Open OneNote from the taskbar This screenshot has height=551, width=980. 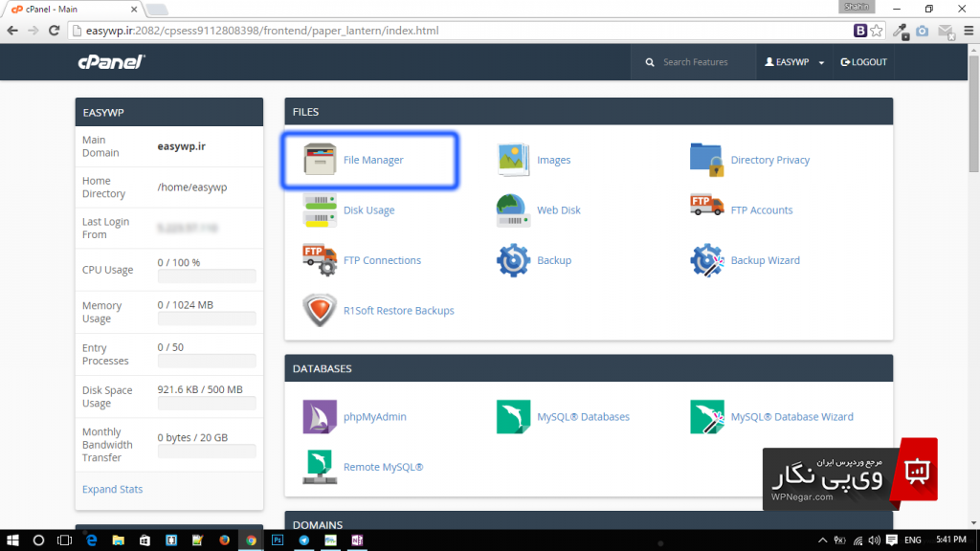[357, 540]
